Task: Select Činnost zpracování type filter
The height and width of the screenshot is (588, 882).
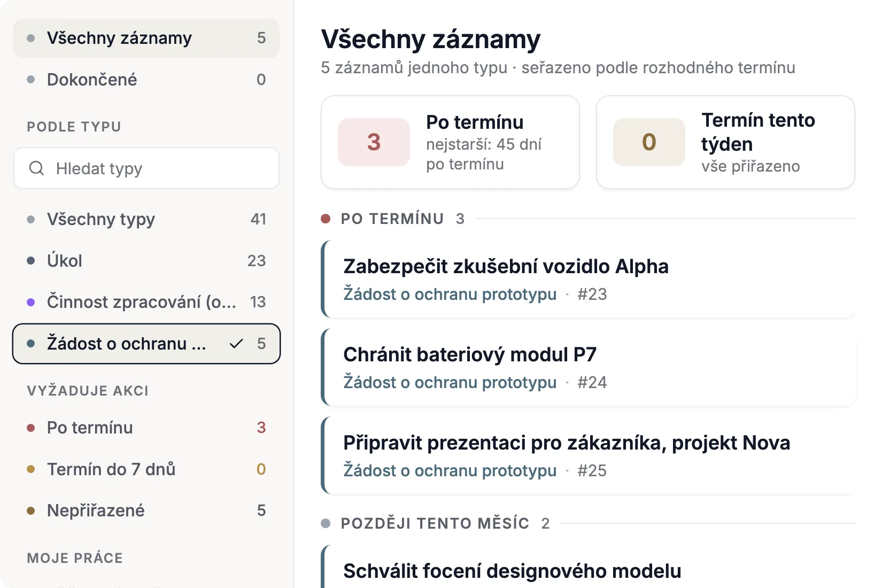Action: tap(146, 302)
